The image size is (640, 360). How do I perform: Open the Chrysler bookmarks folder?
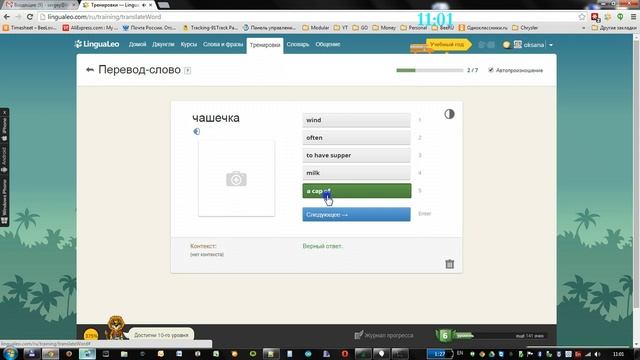tap(524, 28)
